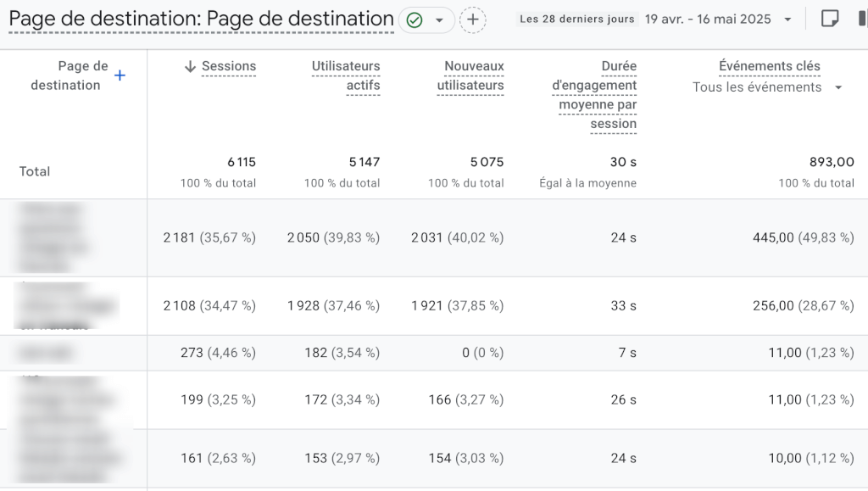
Task: Sort by 'Durée d'engagement moyenne par session' header
Action: pos(594,95)
